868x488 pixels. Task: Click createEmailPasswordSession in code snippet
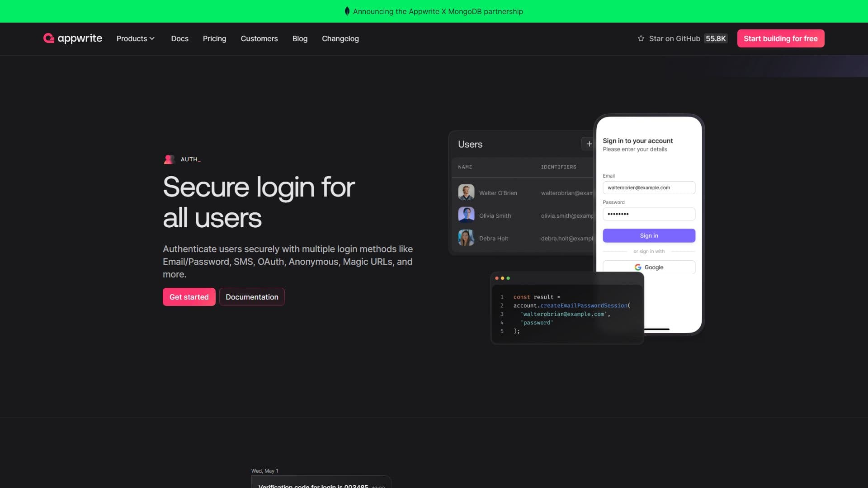583,305
